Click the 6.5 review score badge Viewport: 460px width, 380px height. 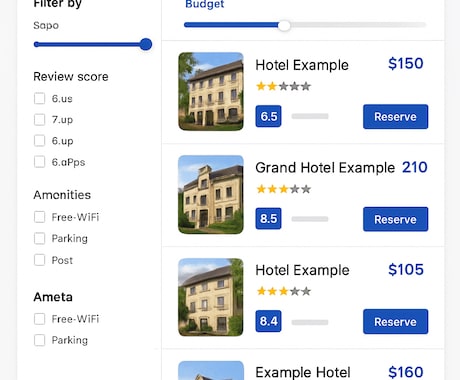point(268,116)
